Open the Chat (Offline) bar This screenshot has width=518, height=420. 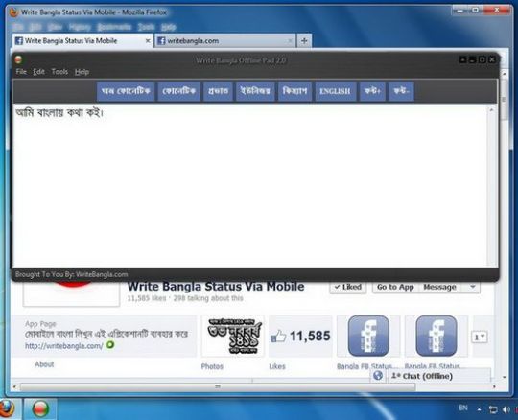pyautogui.click(x=439, y=376)
